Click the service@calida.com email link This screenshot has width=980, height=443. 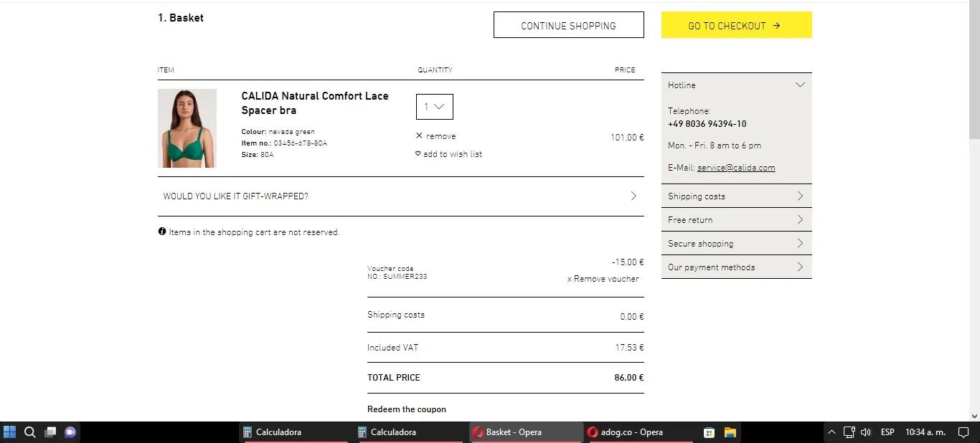[x=736, y=168]
